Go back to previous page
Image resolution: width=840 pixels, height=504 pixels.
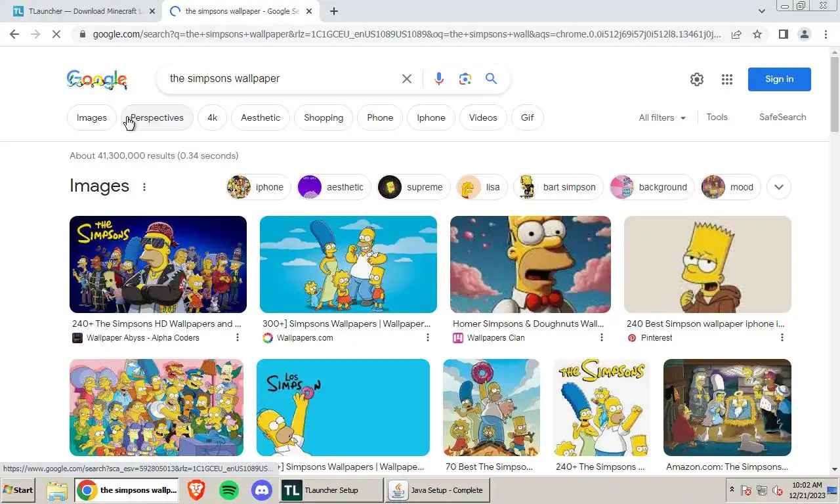point(14,34)
